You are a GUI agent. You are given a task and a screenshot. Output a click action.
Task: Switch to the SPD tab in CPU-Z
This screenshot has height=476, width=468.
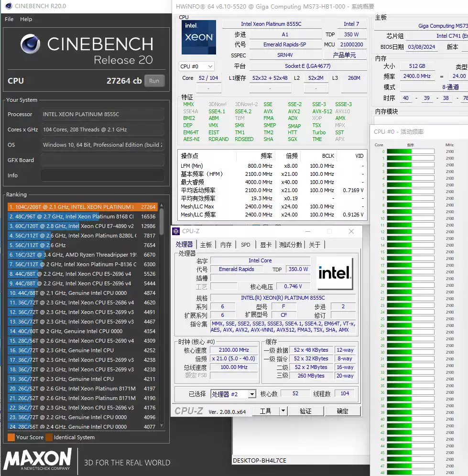[x=245, y=245]
